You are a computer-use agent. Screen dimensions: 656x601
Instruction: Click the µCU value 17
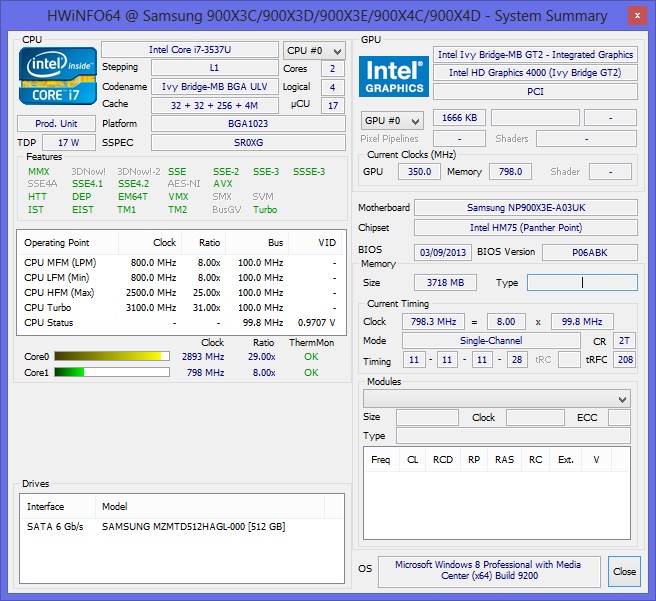point(333,105)
